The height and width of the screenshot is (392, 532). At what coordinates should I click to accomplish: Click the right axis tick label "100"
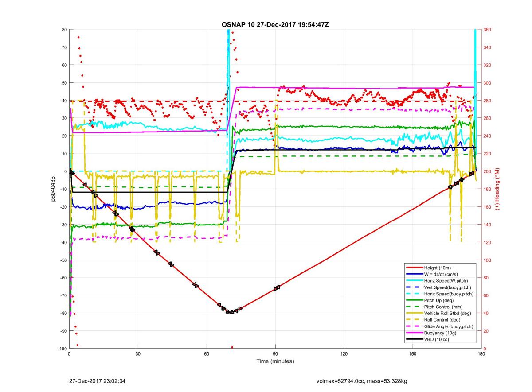click(488, 260)
